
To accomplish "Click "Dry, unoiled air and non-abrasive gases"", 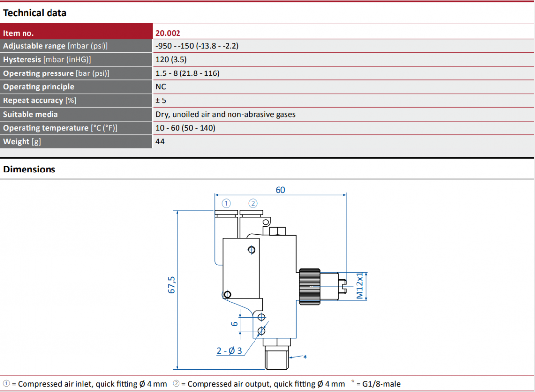I will tap(226, 114).
